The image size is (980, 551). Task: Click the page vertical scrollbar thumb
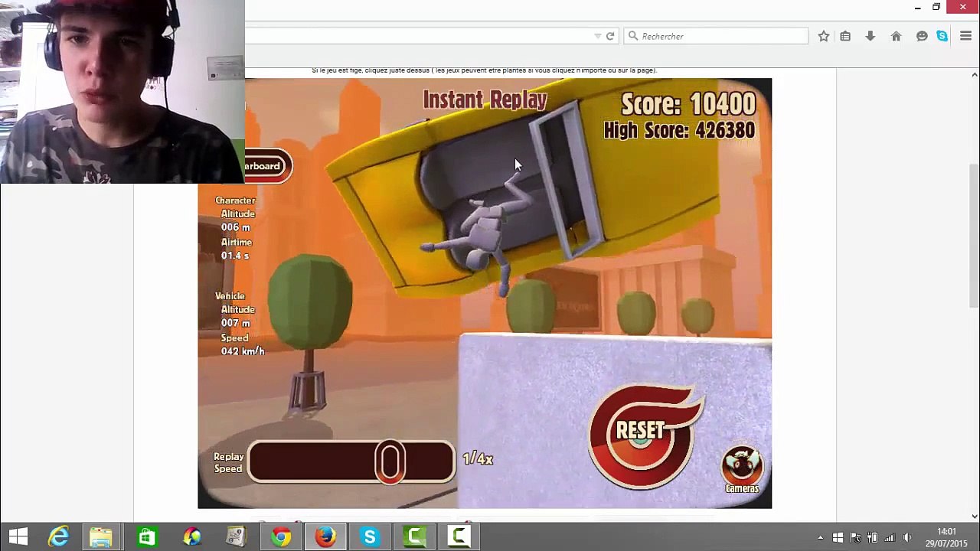tap(974, 236)
